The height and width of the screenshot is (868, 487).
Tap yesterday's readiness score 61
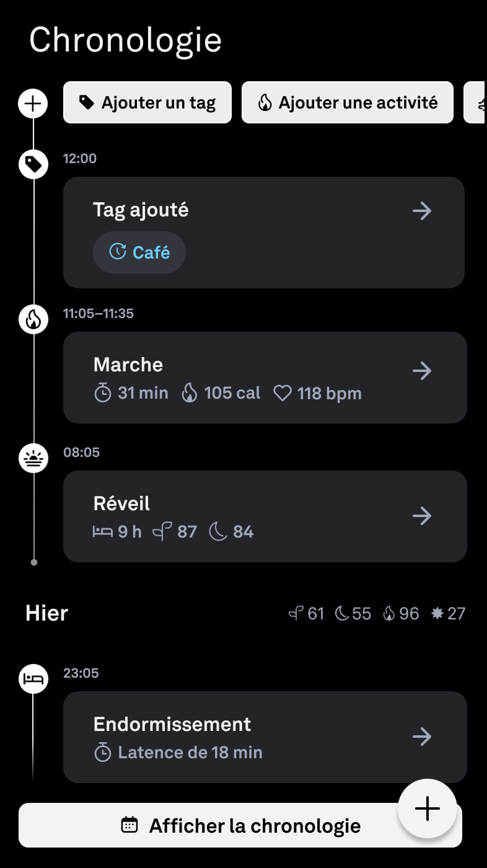pos(307,614)
